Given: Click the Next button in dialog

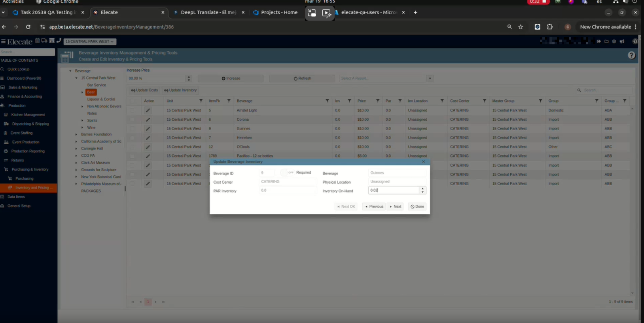Looking at the screenshot, I should tap(395, 207).
